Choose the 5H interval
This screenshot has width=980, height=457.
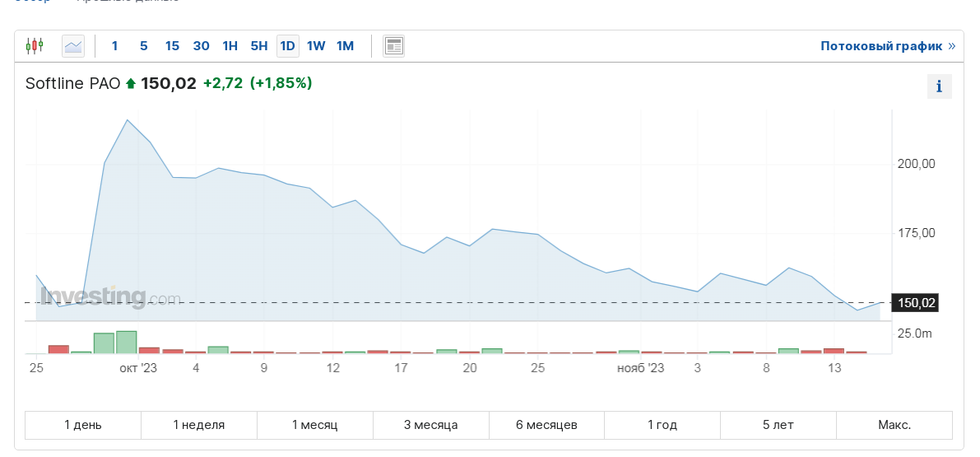pos(258,45)
